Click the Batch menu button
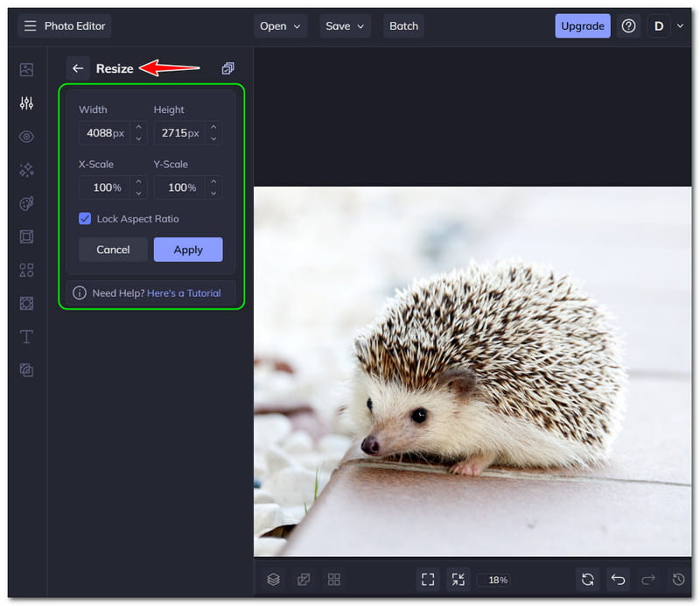 click(x=403, y=26)
